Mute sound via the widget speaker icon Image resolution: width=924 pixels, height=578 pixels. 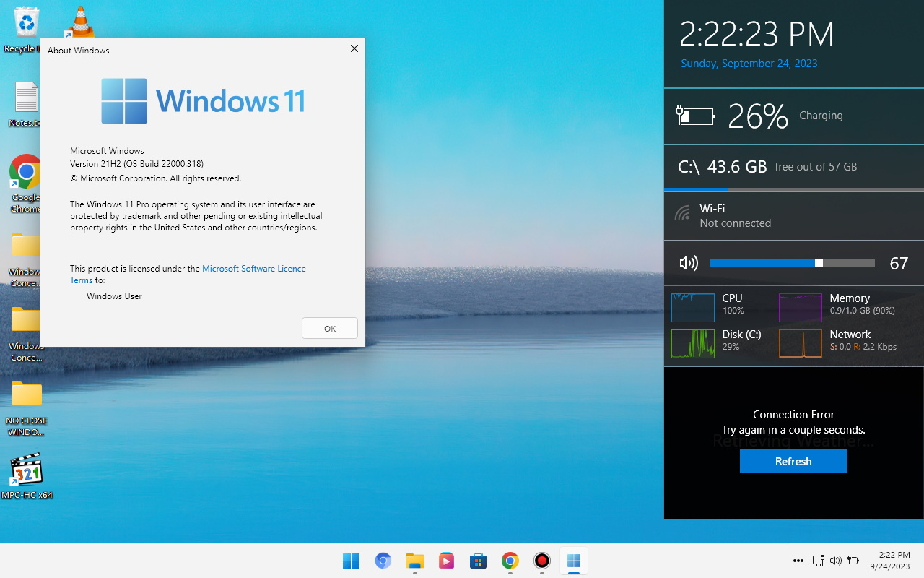click(689, 264)
